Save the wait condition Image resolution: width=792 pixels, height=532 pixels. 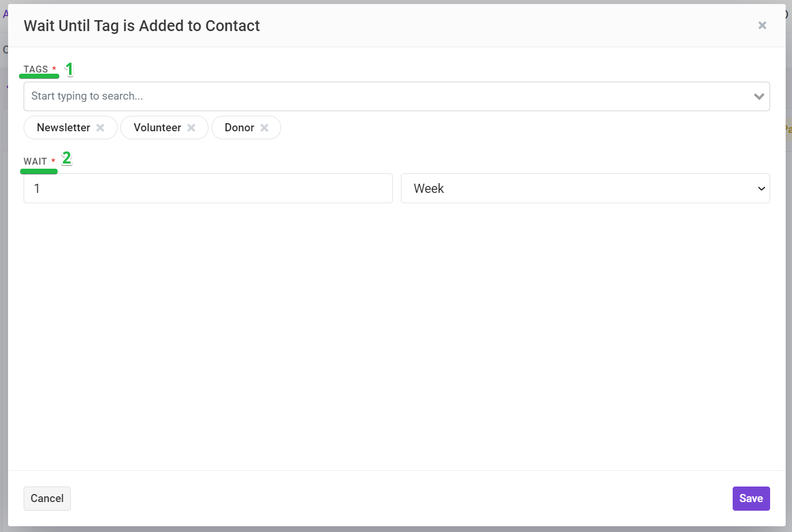(x=751, y=499)
